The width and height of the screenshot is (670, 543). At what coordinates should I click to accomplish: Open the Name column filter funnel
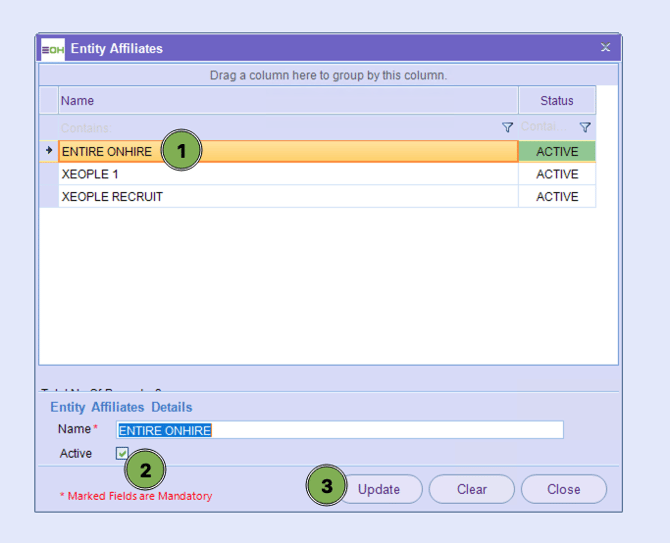click(x=507, y=128)
